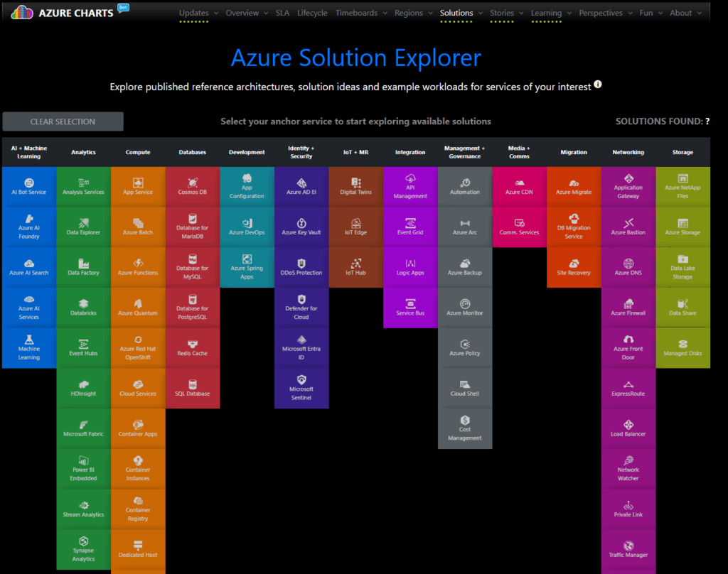The height and width of the screenshot is (574, 728).
Task: Expand the Updates menu
Action: click(x=198, y=13)
